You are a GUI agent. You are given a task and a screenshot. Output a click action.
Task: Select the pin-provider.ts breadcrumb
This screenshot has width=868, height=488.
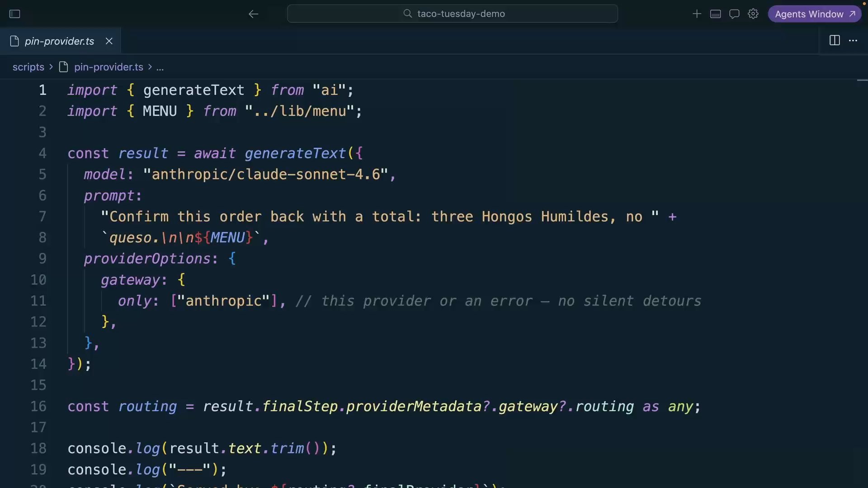[x=108, y=67]
